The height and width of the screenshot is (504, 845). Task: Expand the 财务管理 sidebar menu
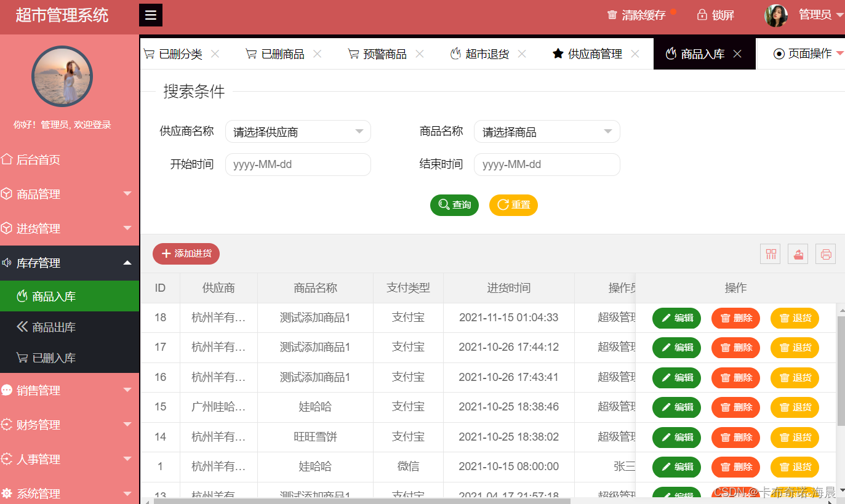pyautogui.click(x=70, y=425)
